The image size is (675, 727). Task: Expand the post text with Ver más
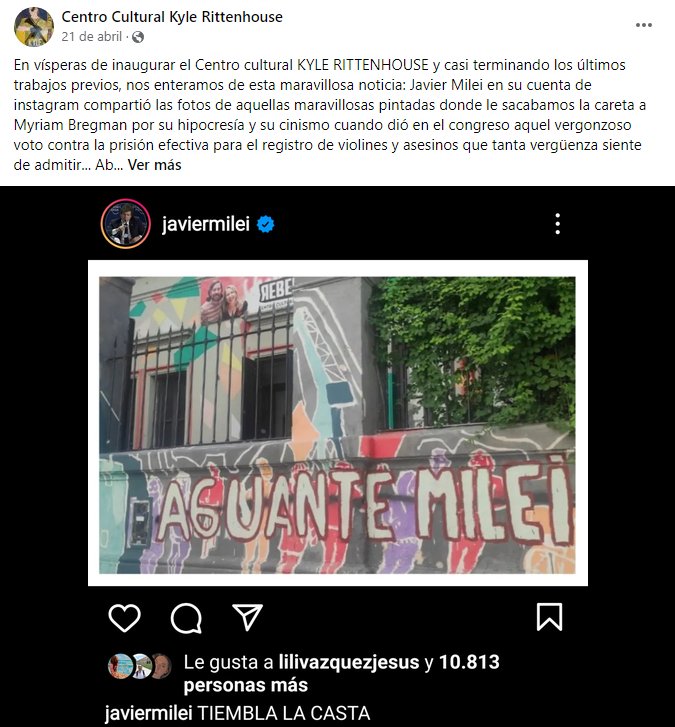154,165
